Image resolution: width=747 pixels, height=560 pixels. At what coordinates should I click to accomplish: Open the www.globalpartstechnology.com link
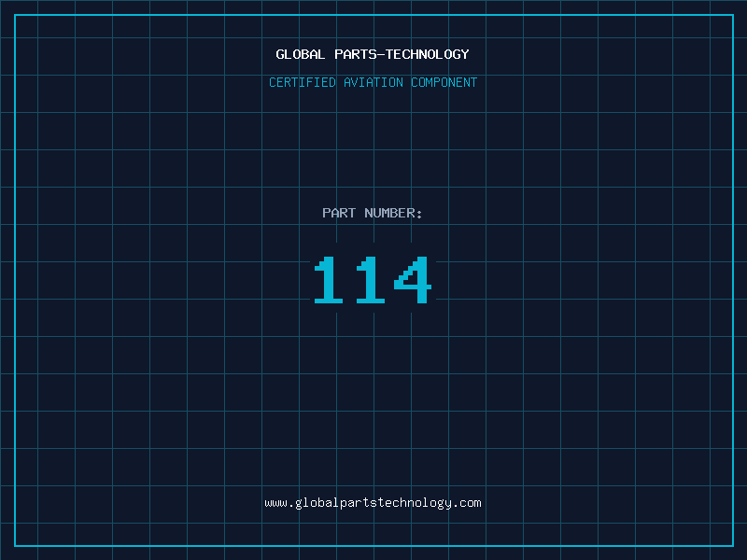[x=373, y=503]
